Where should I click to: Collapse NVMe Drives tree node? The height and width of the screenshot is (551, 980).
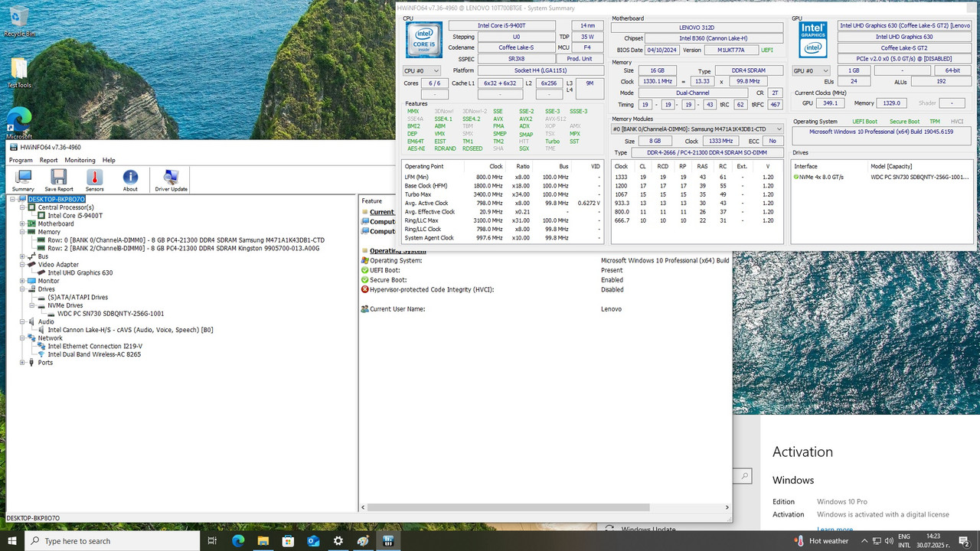point(31,305)
